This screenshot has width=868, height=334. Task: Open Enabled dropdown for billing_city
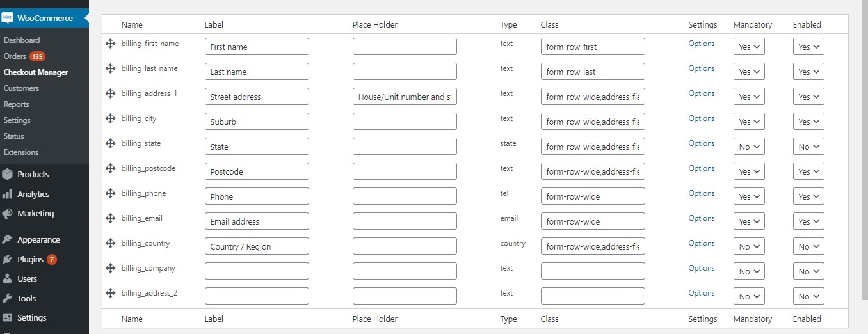[808, 122]
